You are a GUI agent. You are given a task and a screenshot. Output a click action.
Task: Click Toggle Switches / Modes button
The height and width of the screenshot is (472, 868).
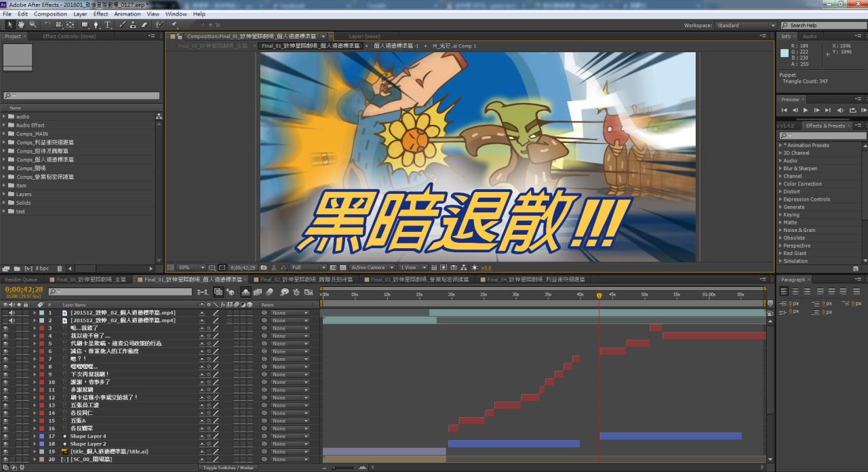click(228, 467)
